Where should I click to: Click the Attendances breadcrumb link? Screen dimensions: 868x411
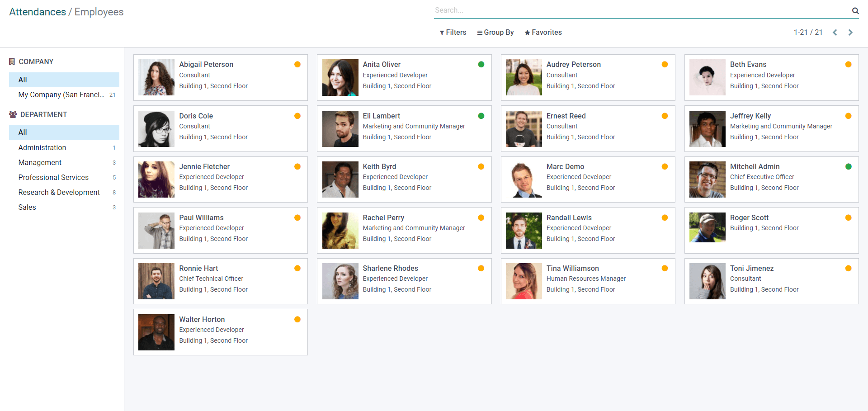(x=38, y=12)
